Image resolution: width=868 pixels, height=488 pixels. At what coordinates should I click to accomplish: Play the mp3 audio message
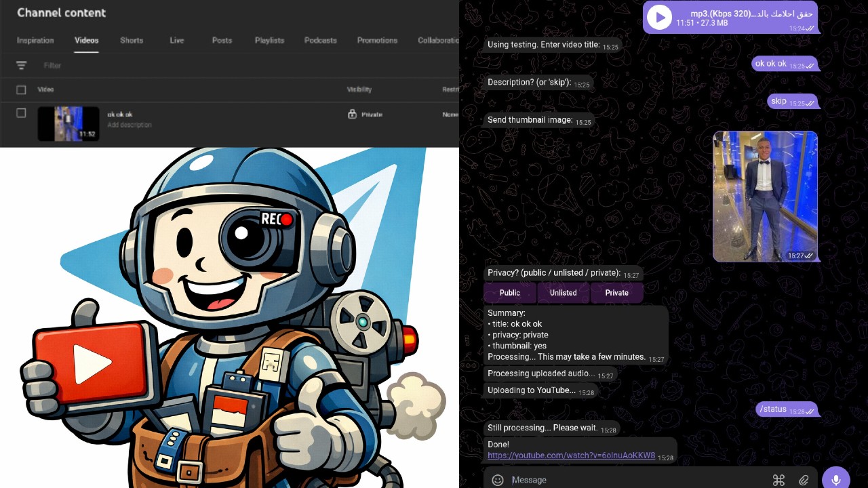(658, 17)
